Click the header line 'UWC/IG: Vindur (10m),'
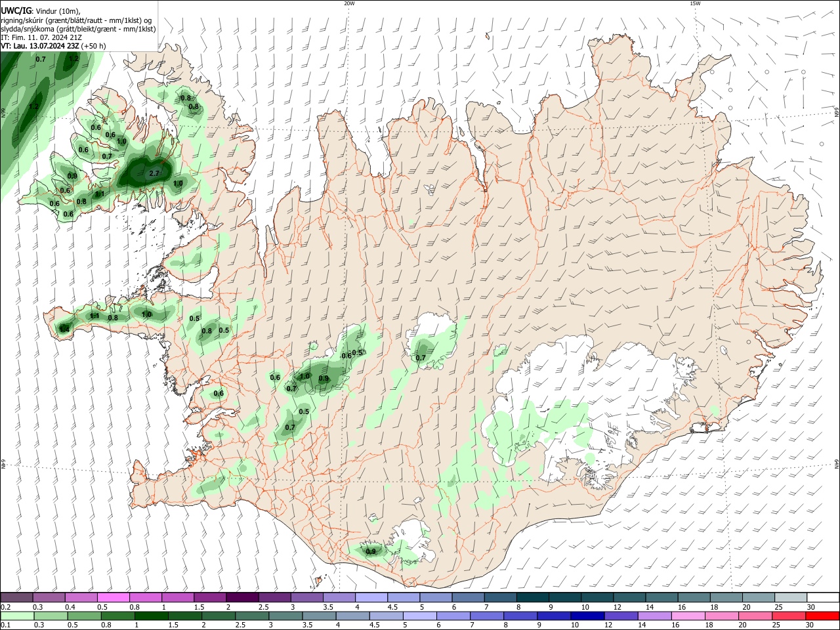Viewport: 840px width, 630px height. click(41, 11)
